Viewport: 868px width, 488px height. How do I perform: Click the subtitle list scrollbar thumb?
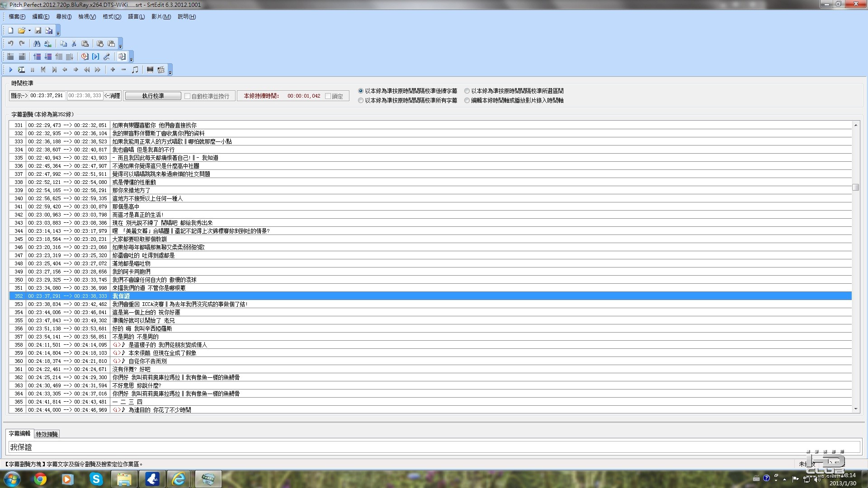[x=855, y=187]
